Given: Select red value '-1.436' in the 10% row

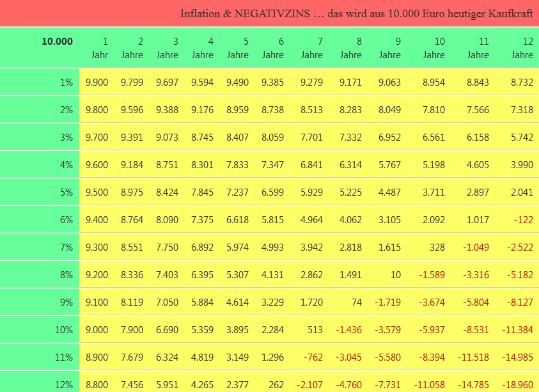Looking at the screenshot, I should (349, 330).
